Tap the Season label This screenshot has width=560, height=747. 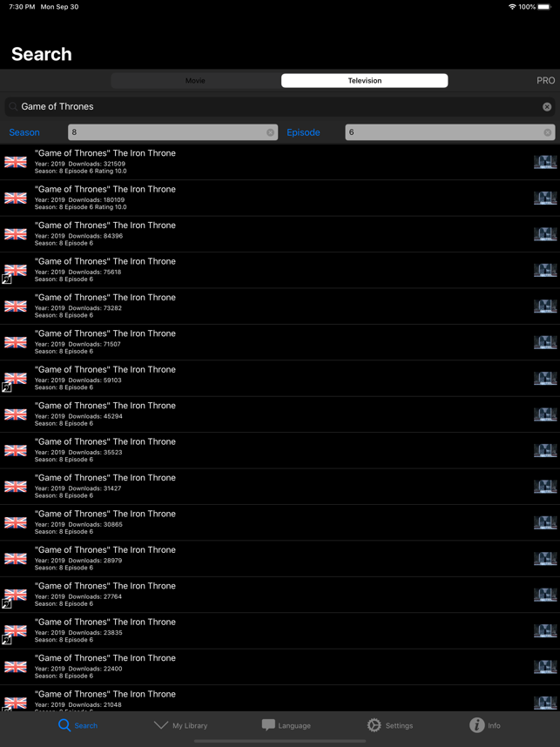[x=24, y=132]
